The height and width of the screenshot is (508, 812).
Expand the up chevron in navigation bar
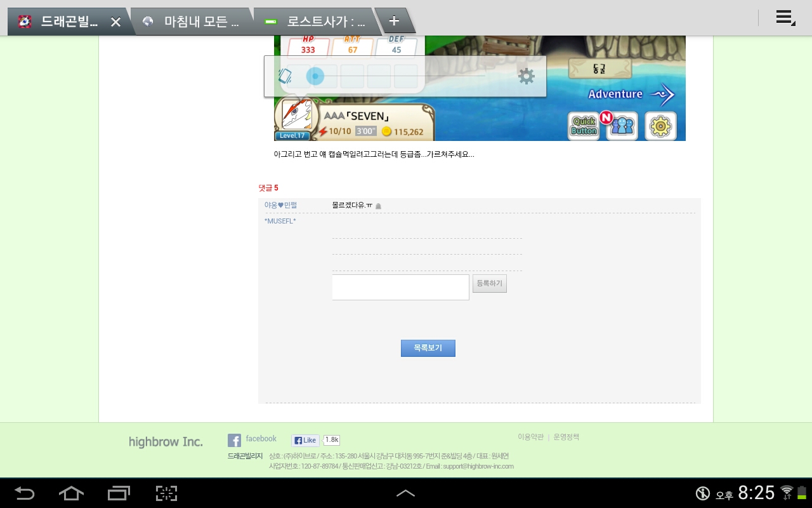click(x=405, y=493)
